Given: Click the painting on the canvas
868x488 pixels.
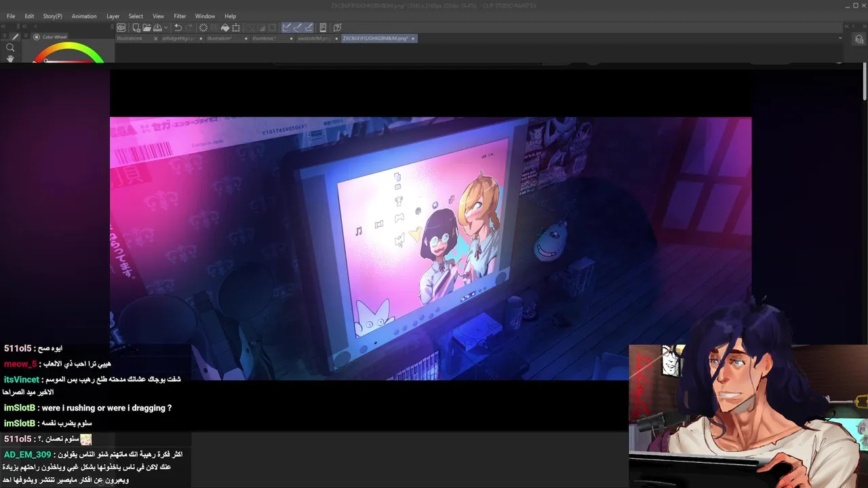Looking at the screenshot, I should coord(431,248).
